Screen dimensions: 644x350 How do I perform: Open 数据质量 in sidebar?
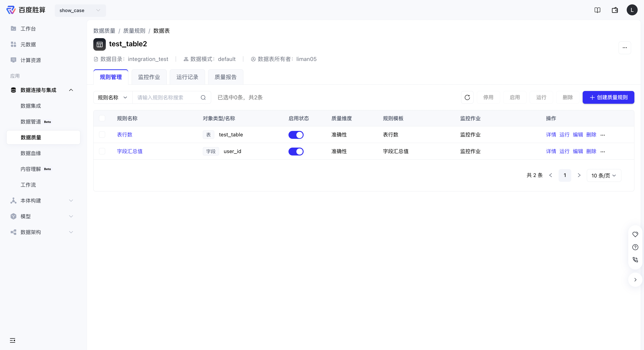43,137
